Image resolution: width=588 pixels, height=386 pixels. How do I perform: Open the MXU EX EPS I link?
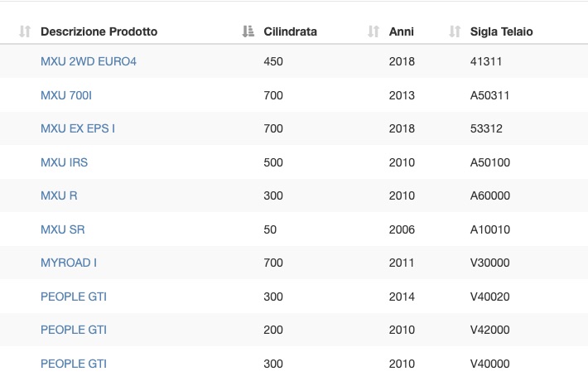(78, 128)
